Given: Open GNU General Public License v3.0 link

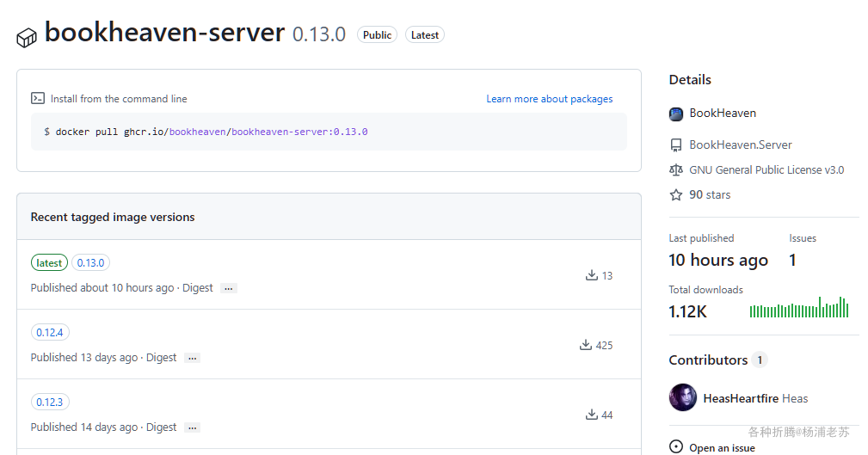Looking at the screenshot, I should click(766, 170).
